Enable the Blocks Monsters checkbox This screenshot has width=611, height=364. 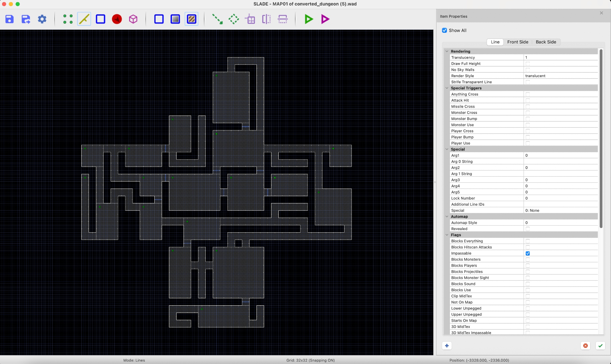tap(528, 259)
